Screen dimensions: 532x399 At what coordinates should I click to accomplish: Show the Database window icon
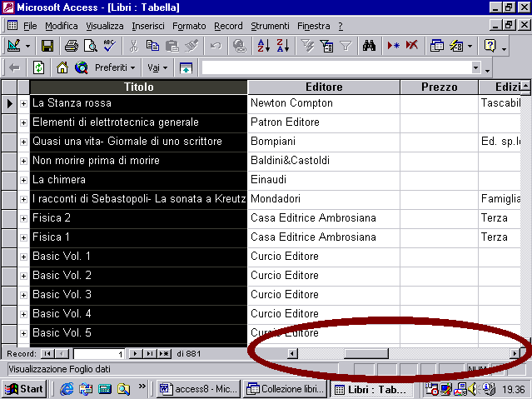pos(436,46)
